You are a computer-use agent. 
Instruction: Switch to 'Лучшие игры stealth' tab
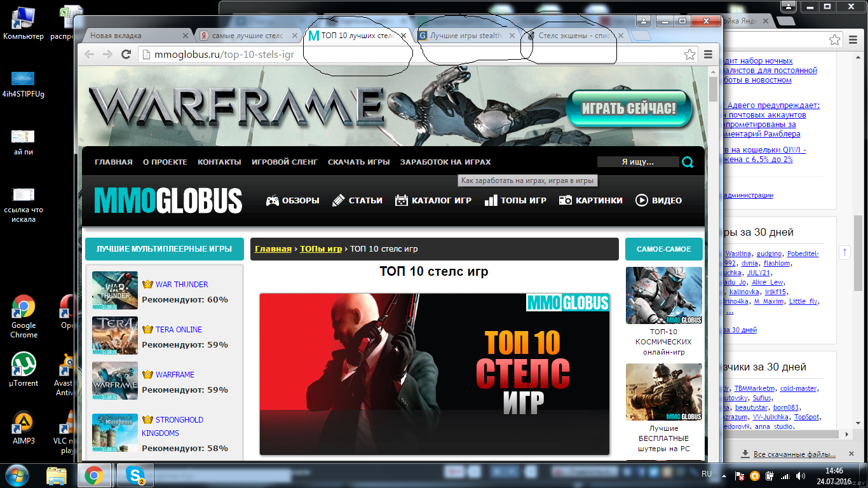point(466,36)
